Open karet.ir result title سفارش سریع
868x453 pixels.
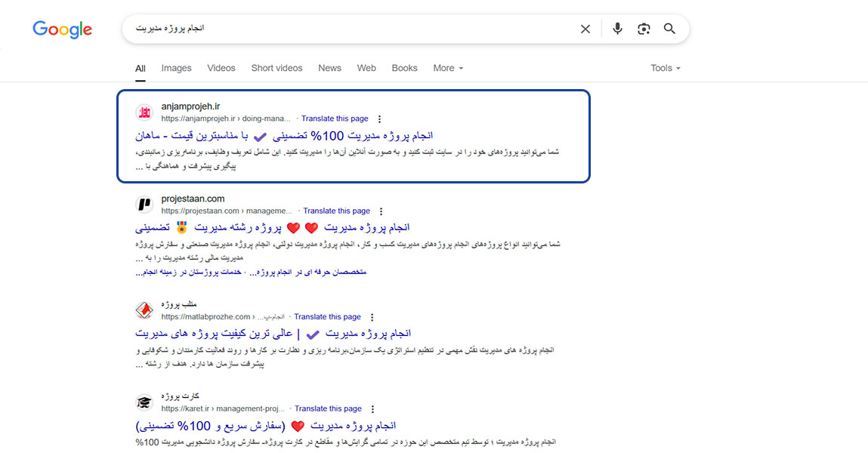click(x=266, y=426)
